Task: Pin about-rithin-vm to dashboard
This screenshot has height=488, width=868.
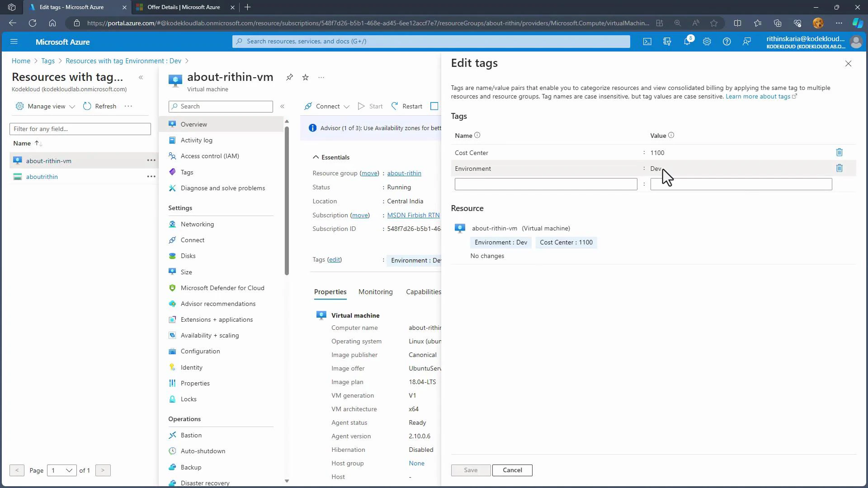Action: tap(289, 77)
